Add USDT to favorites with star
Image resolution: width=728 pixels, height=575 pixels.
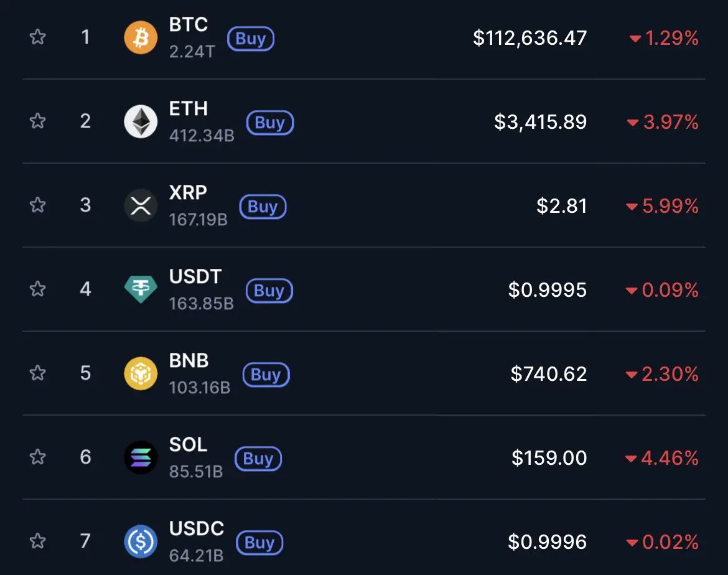37,289
